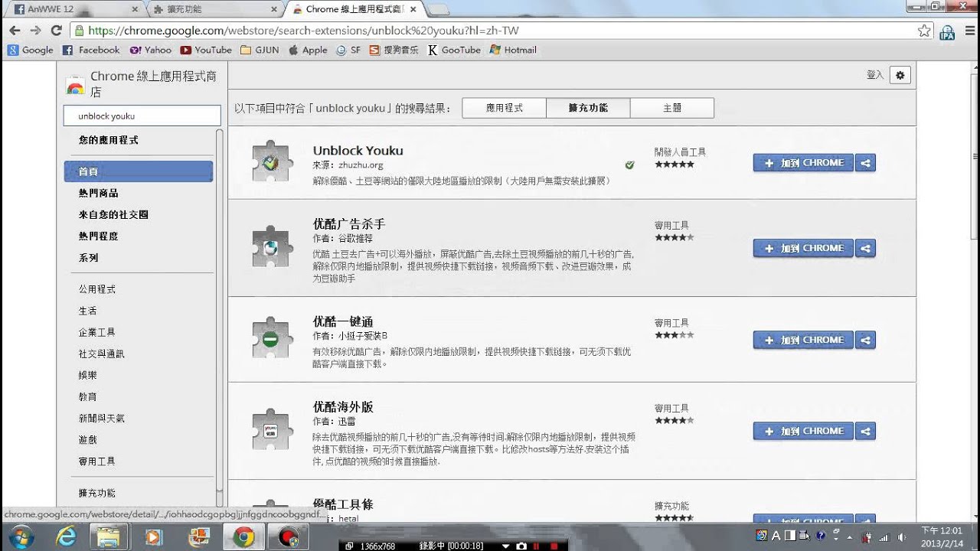Image resolution: width=980 pixels, height=551 pixels.
Task: Add 优酷一键通 to Chrome
Action: [x=803, y=340]
